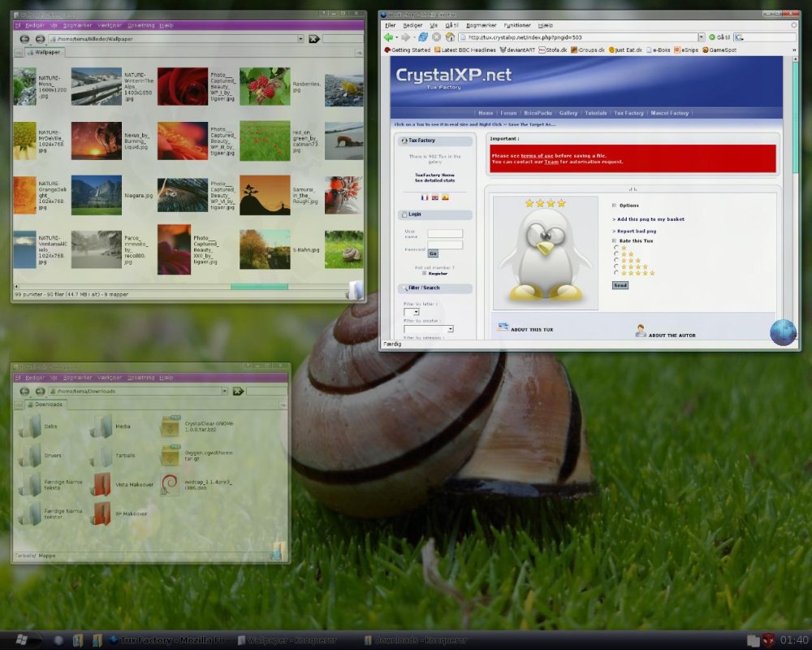Viewport: 812px width, 650px height.
Task: Open the Getting Started bookmark
Action: point(407,50)
